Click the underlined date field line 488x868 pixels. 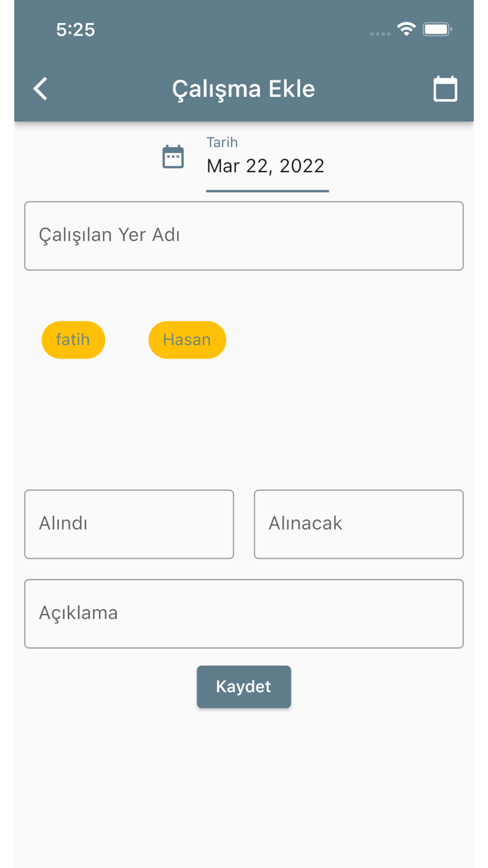[267, 188]
